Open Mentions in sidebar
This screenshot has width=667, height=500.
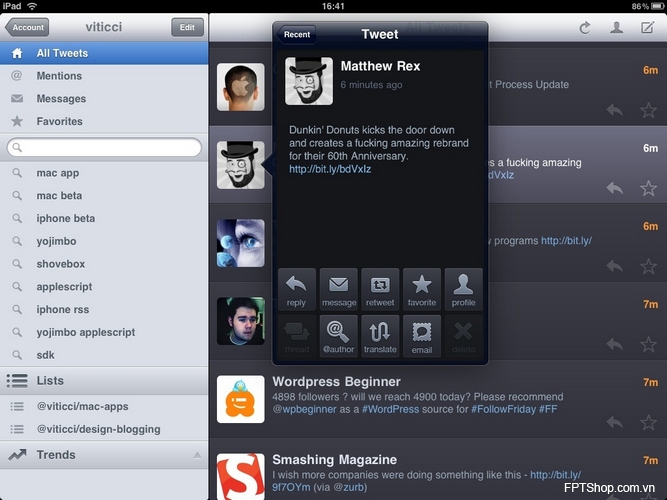point(104,76)
